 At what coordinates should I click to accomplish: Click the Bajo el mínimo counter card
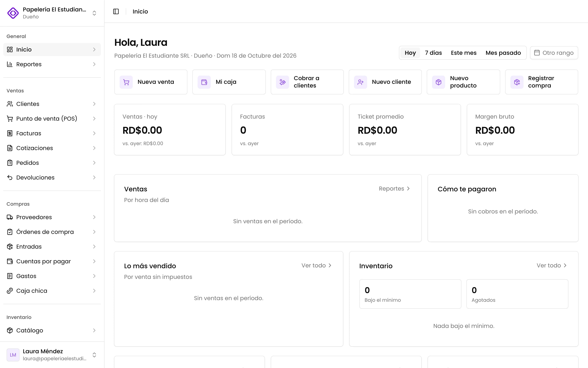(x=410, y=294)
